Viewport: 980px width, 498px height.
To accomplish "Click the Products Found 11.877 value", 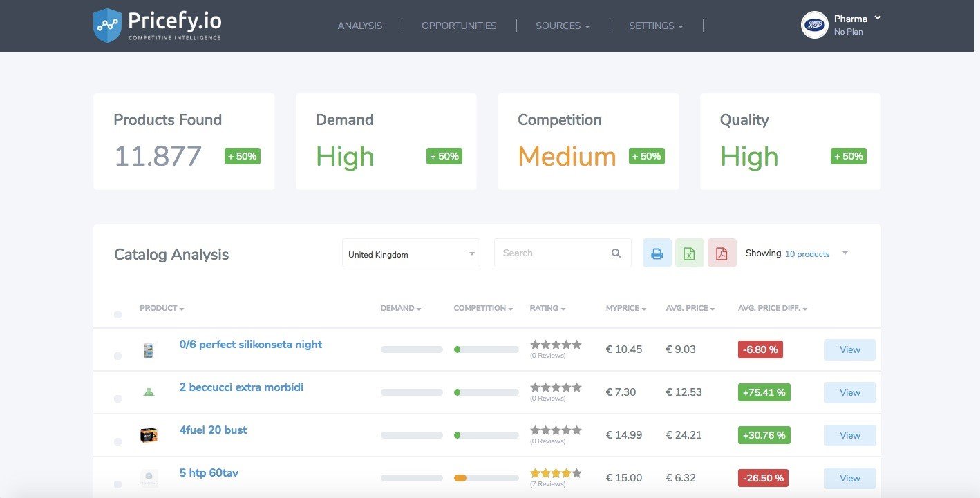I will [158, 156].
